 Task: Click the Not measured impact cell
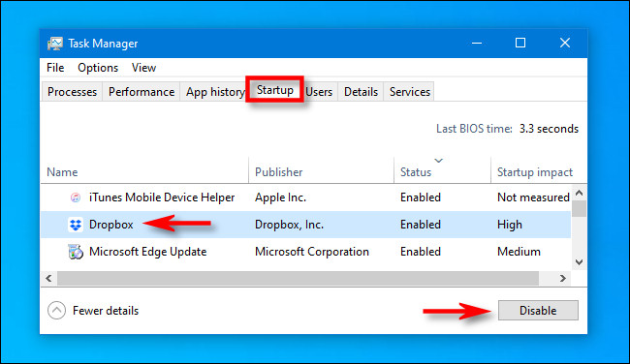(x=533, y=197)
